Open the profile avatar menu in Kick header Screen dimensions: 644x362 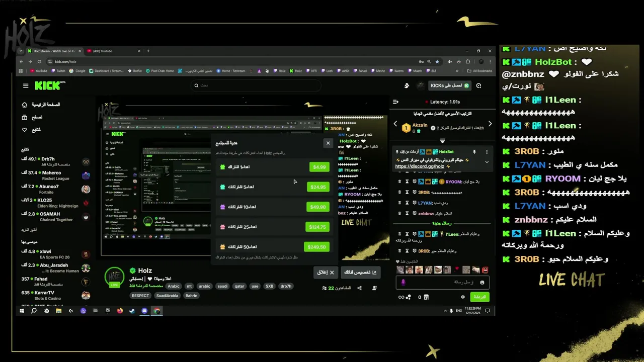421,86
